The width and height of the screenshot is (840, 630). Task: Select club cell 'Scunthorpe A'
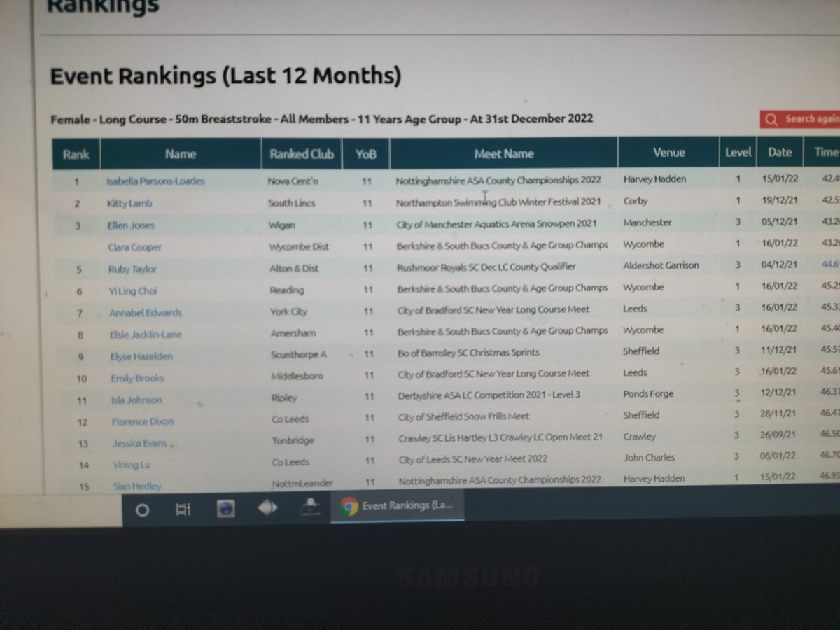pos(299,355)
